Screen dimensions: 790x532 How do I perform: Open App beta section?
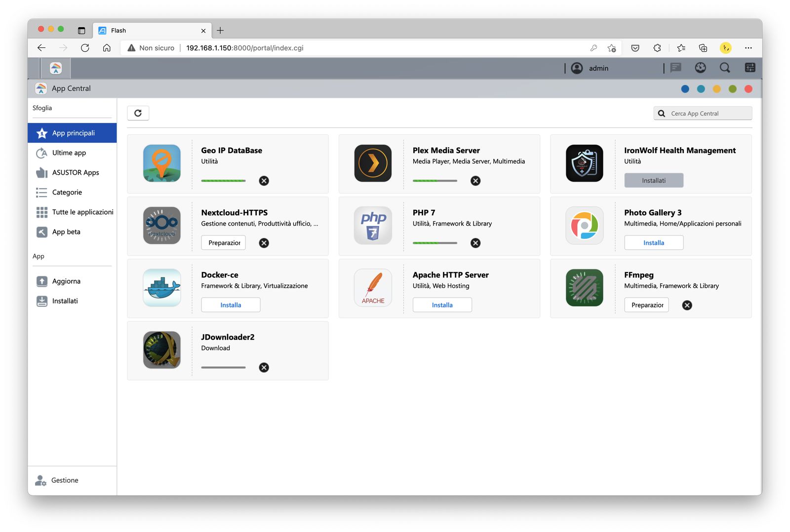click(72, 231)
